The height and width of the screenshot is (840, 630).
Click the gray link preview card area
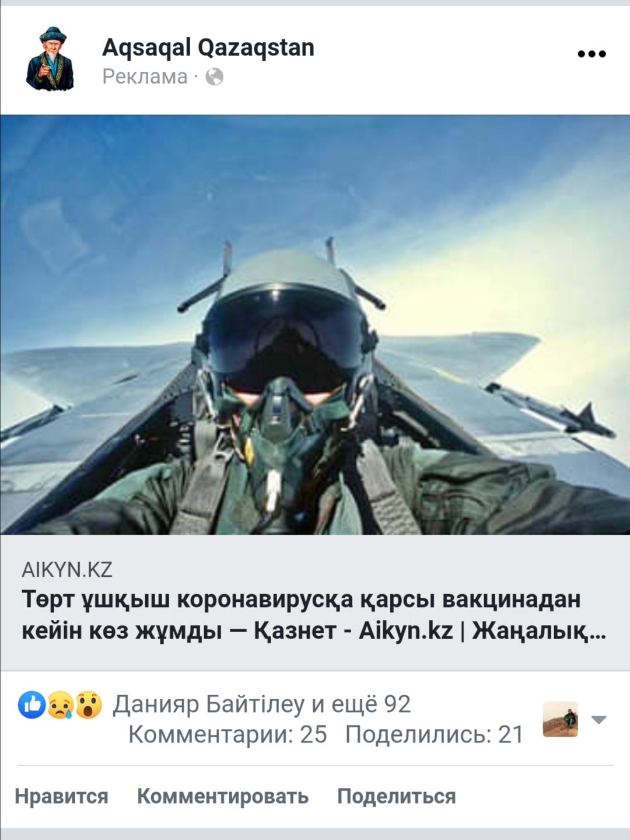point(315,602)
